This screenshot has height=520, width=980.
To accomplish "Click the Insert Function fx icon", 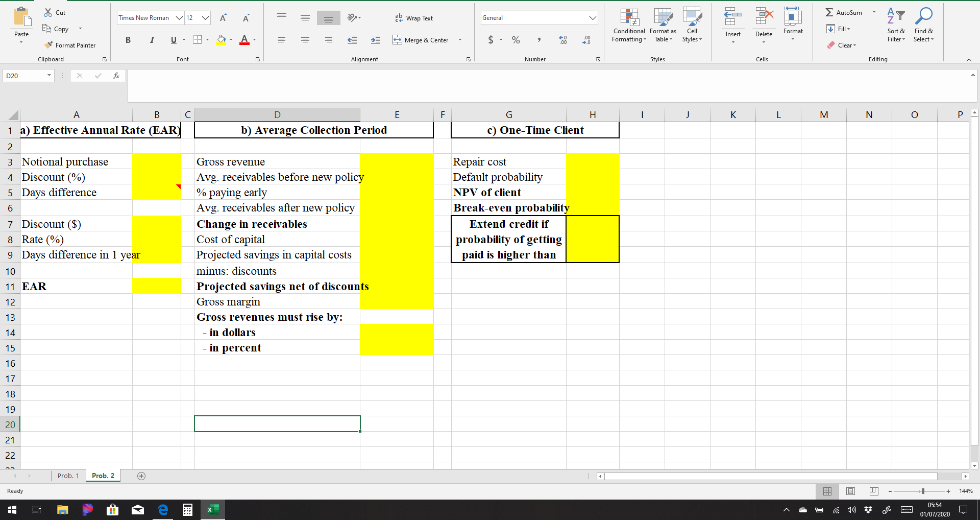I will [x=116, y=76].
